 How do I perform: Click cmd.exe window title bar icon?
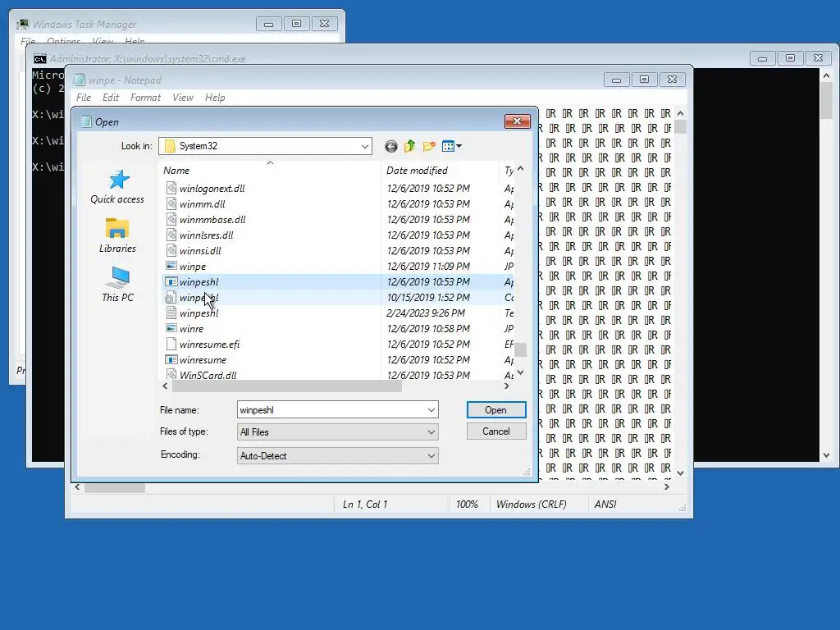point(40,59)
